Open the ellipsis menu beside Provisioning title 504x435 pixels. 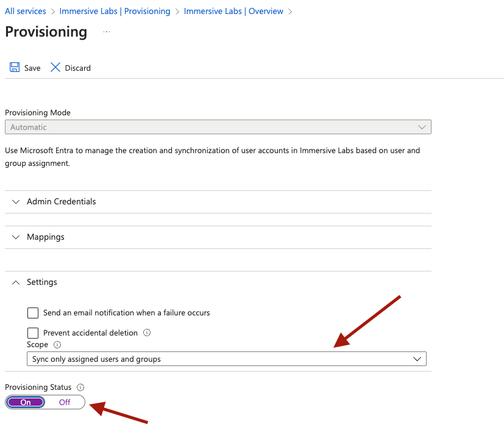(107, 32)
